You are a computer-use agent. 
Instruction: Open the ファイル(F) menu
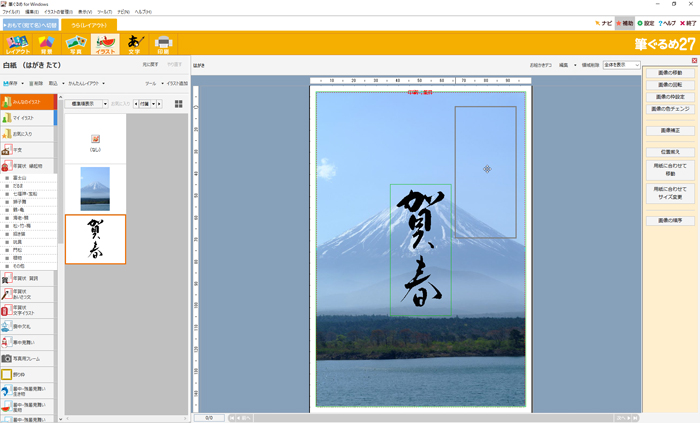pos(10,11)
